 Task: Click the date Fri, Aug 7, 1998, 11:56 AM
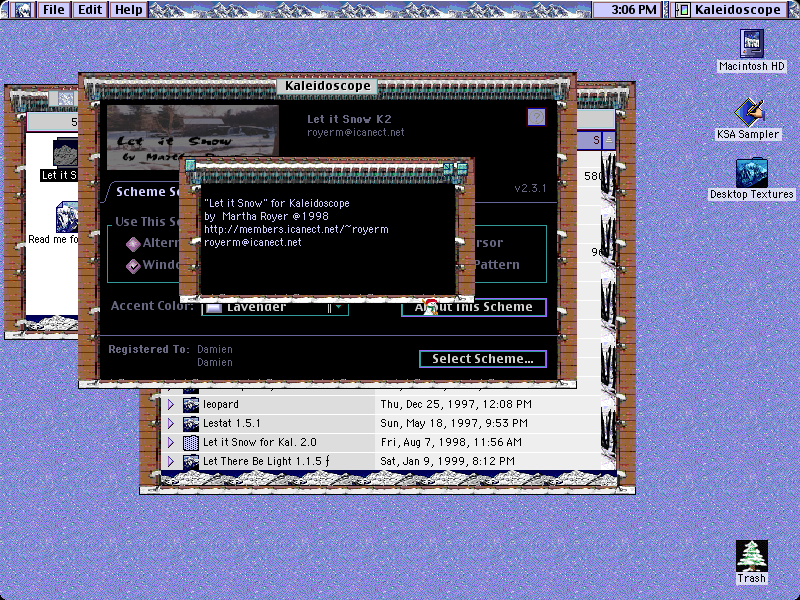tap(451, 442)
